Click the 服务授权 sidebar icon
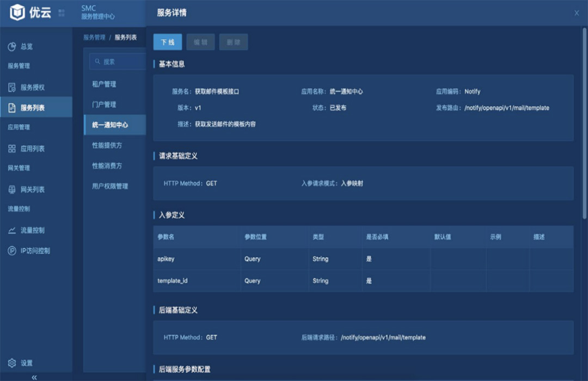The height and width of the screenshot is (381, 588). click(12, 87)
